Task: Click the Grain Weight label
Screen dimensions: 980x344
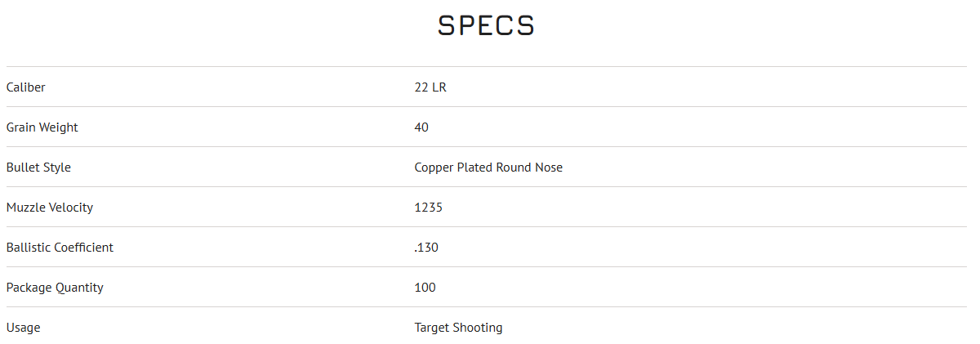Action: 42,127
